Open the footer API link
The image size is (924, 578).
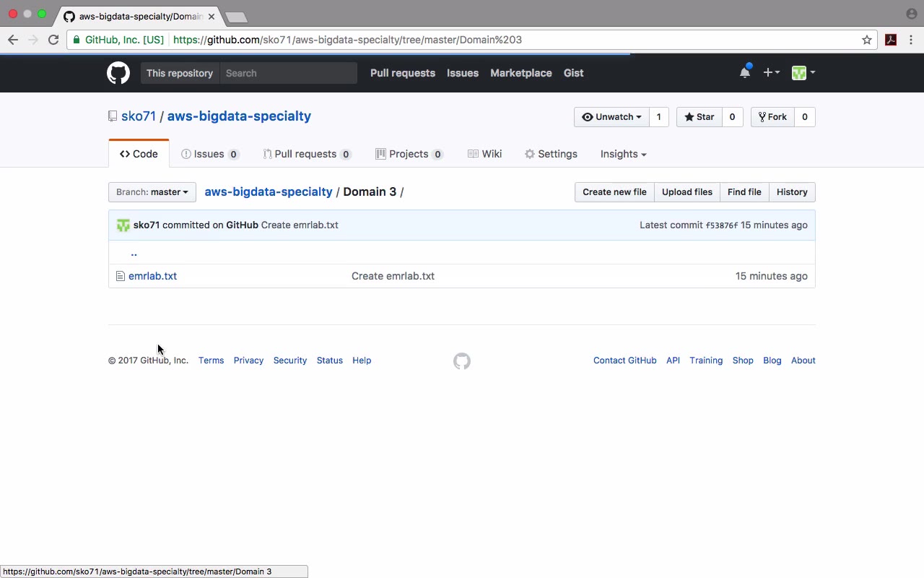point(673,361)
